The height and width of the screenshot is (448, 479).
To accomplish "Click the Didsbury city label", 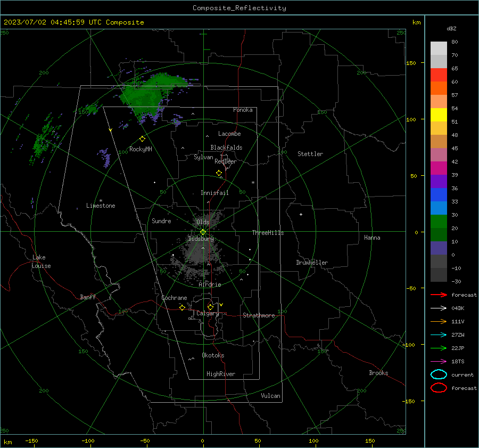I will 201,239.
